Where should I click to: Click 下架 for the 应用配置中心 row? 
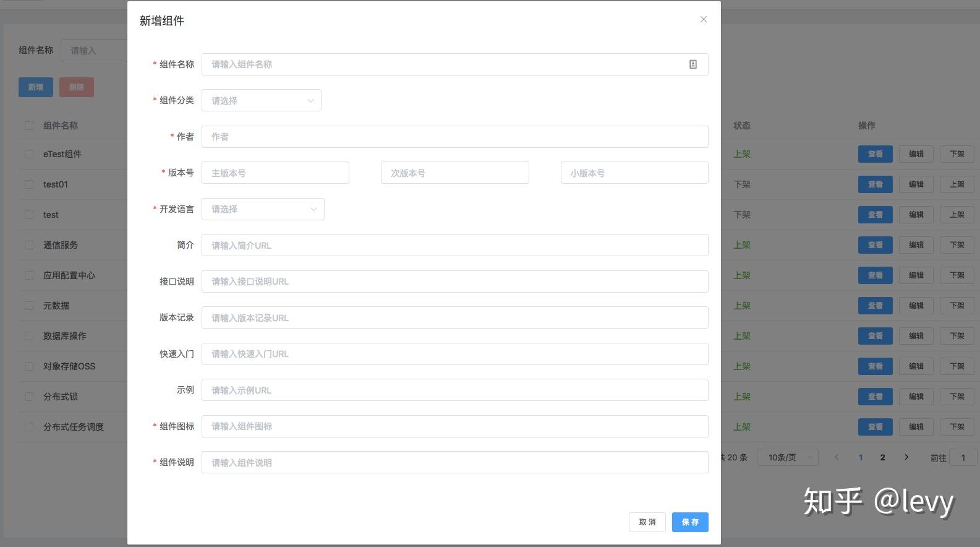(x=957, y=275)
